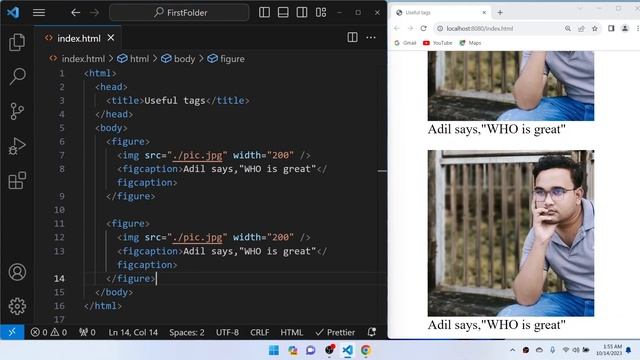Image resolution: width=640 pixels, height=360 pixels.
Task: Click the share icon in Chrome address bar
Action: [x=581, y=28]
